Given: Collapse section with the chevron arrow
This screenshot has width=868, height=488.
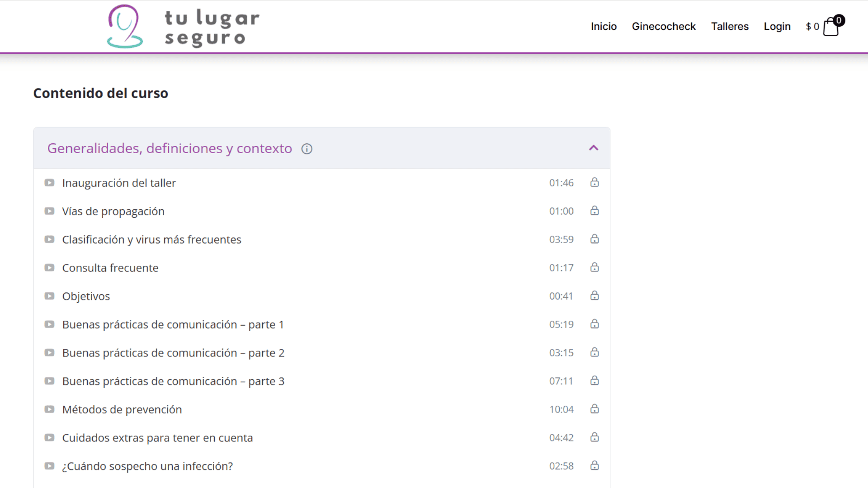Looking at the screenshot, I should pyautogui.click(x=594, y=148).
